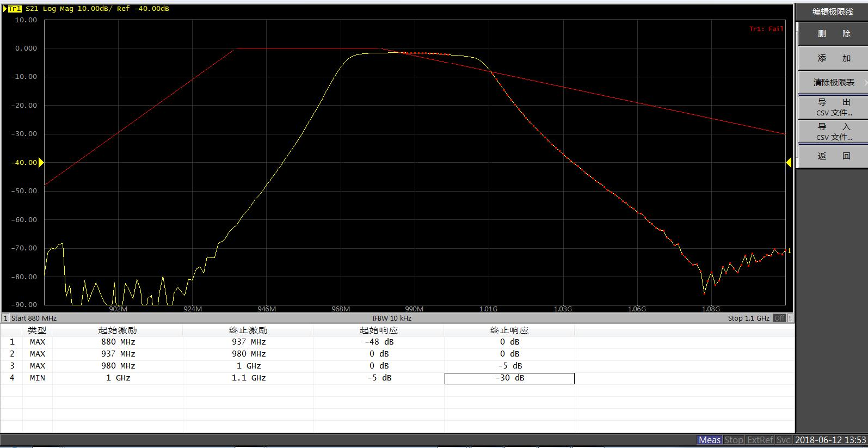Click the ExtRef status indicator

click(x=760, y=440)
